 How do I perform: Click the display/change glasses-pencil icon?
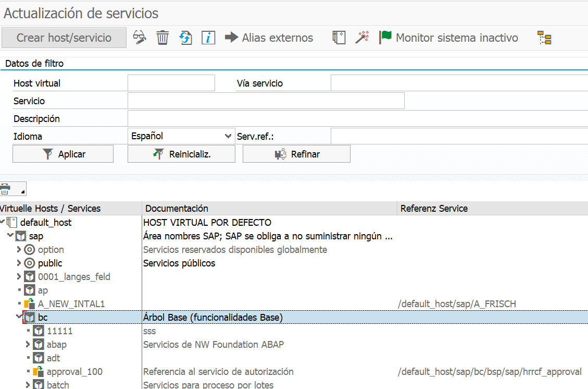pyautogui.click(x=139, y=38)
